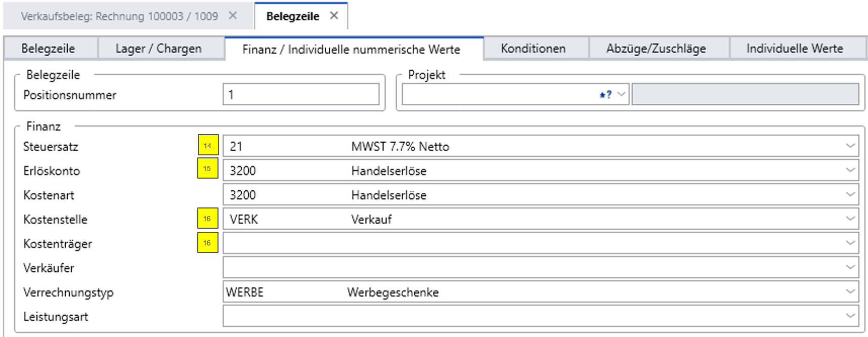Viewport: 868px width, 337px height.
Task: Click yellow marker 16 beside Kostenstelle
Action: 207,219
